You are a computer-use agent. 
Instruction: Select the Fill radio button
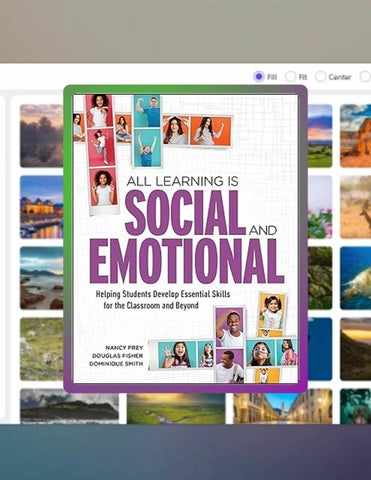(x=258, y=77)
